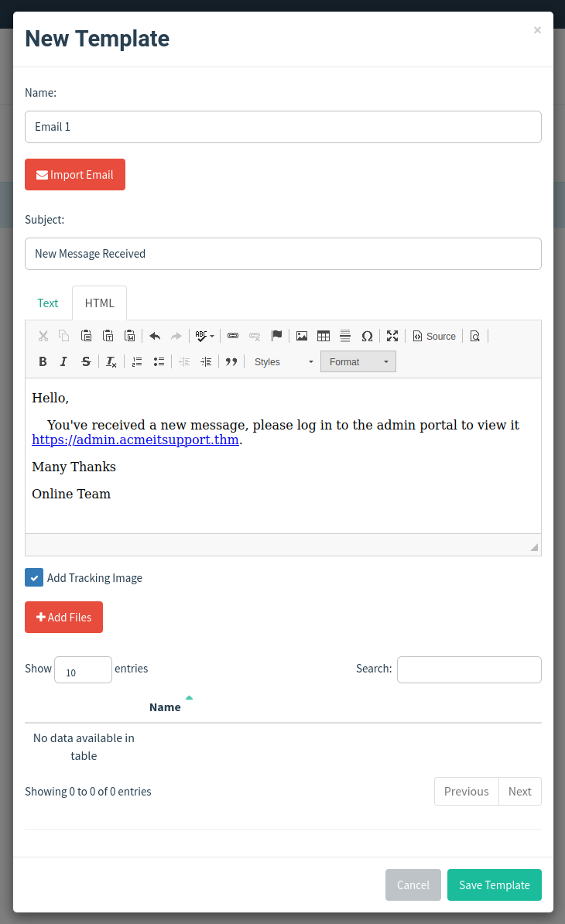The width and height of the screenshot is (565, 924).
Task: Click the 'Many Thanks' line in editor
Action: click(x=74, y=467)
